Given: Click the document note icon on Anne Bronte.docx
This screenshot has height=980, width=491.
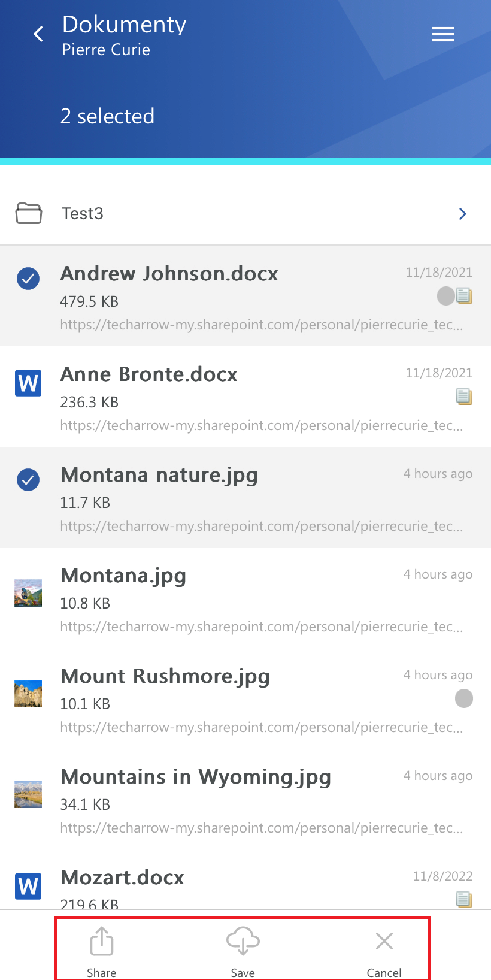Looking at the screenshot, I should point(464,396).
